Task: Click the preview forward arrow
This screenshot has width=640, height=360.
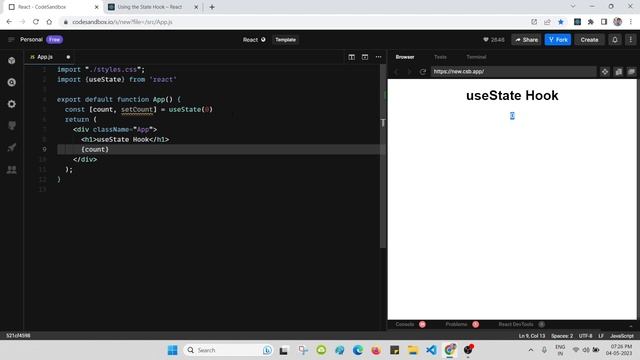Action: (x=409, y=72)
